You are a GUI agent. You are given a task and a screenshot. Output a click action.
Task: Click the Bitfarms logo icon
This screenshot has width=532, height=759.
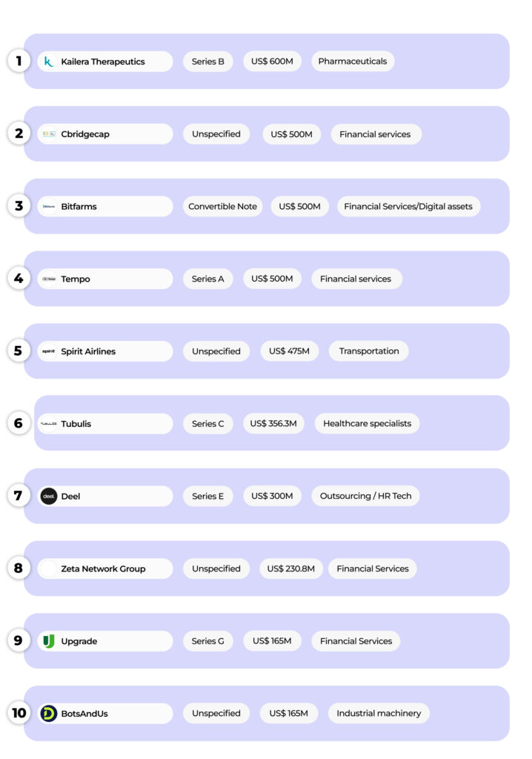[x=49, y=207]
